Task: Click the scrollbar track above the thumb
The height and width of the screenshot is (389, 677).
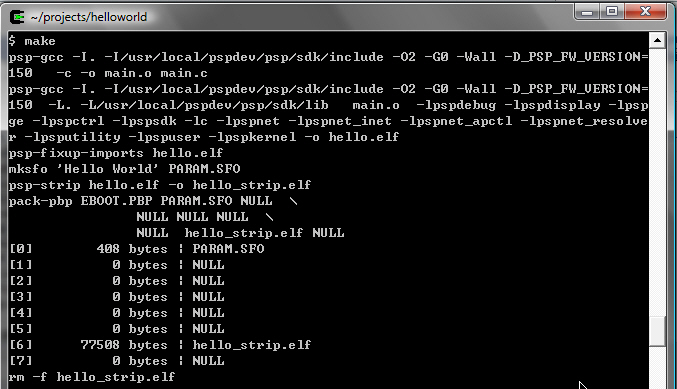Action: (x=657, y=181)
